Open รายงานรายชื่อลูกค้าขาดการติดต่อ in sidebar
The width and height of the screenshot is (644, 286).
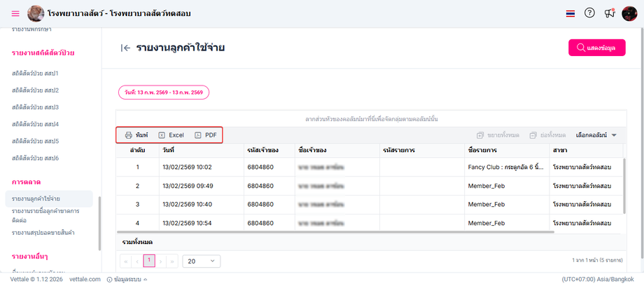pos(45,216)
